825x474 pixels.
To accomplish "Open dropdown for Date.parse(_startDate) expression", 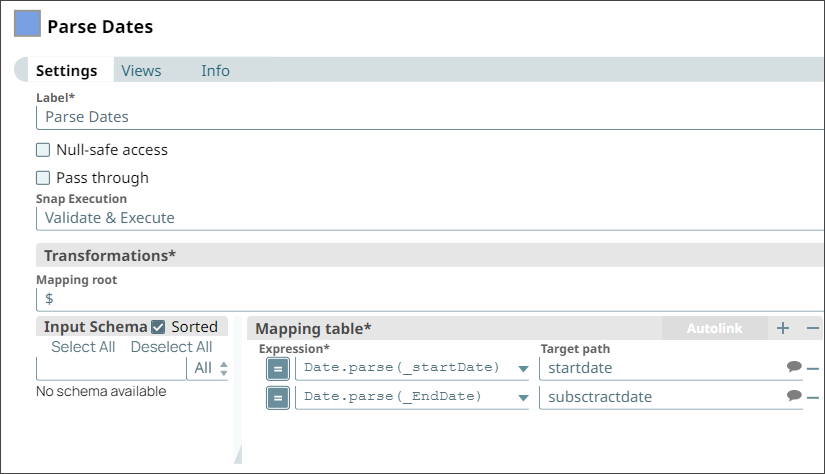I will (x=523, y=369).
